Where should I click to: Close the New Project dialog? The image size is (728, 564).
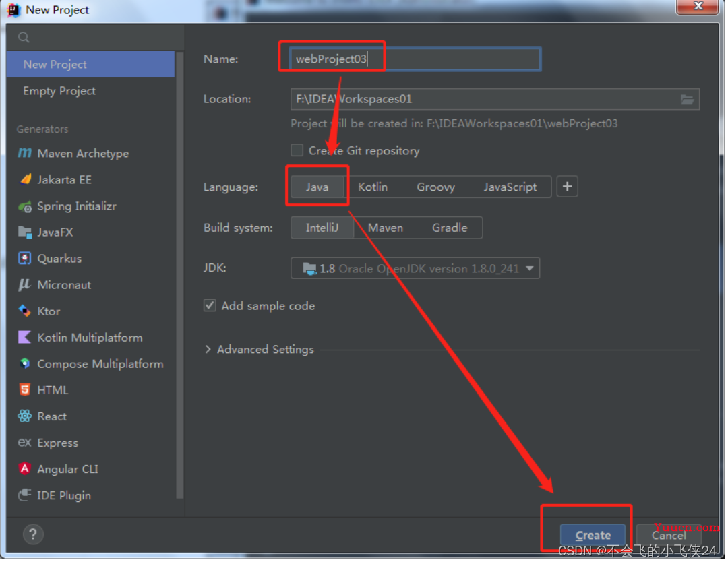coord(698,6)
